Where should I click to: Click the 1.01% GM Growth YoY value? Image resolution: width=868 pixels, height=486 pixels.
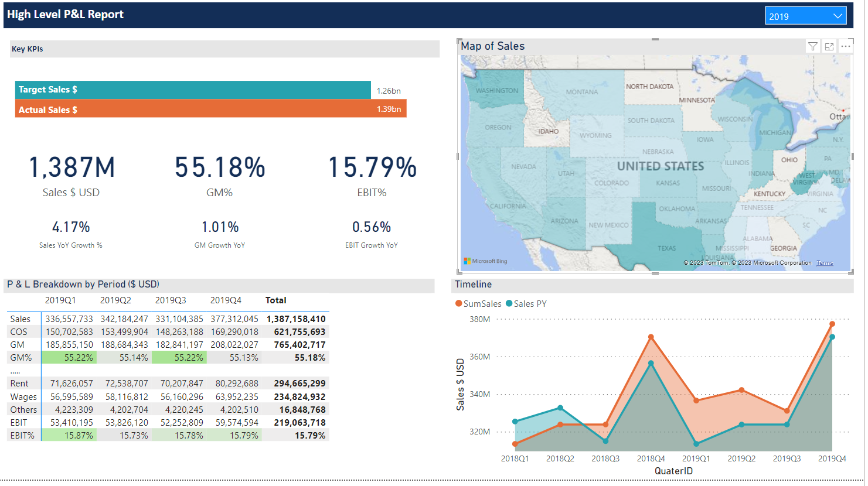click(220, 227)
